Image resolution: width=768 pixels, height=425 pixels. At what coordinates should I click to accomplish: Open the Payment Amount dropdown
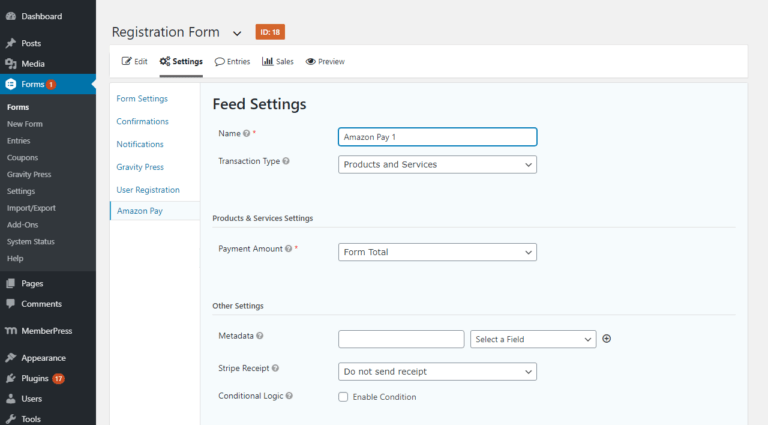(437, 252)
